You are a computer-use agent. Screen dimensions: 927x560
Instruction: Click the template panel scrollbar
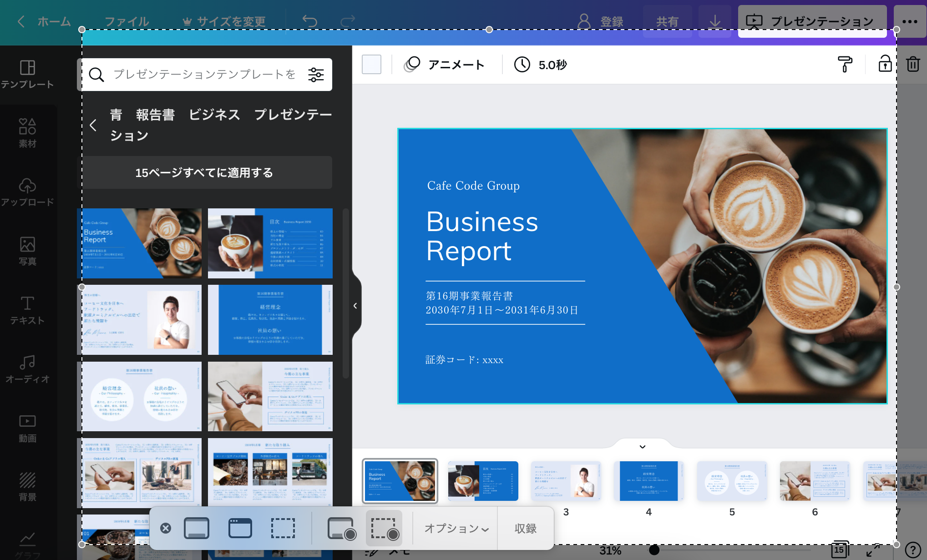pyautogui.click(x=346, y=293)
